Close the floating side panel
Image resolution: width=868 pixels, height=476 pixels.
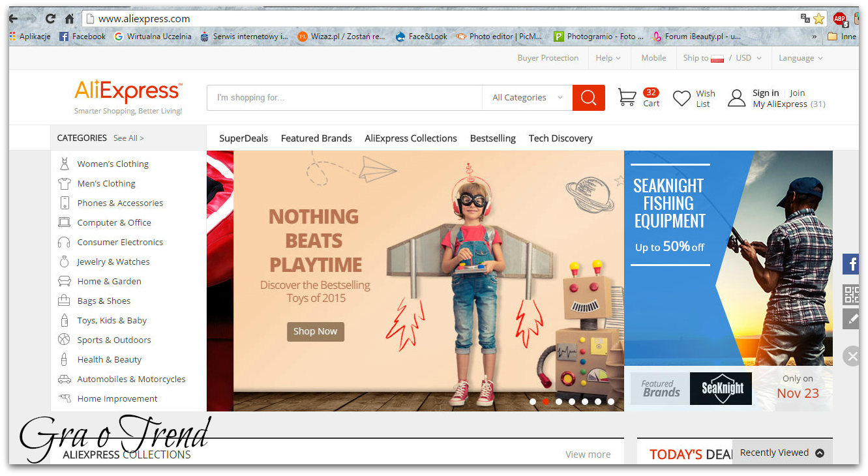(851, 356)
